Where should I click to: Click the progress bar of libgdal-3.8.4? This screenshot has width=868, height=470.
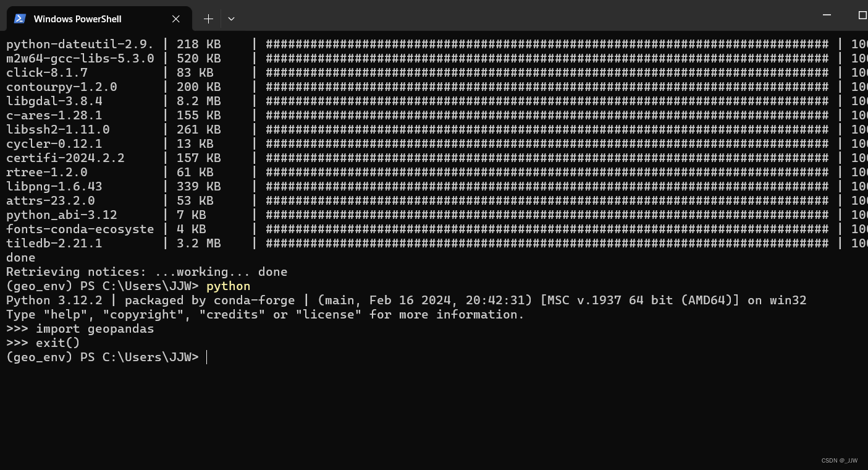click(547, 101)
